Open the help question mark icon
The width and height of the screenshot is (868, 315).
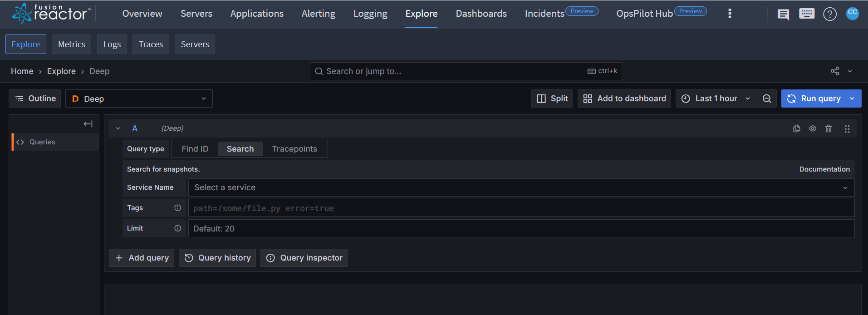830,14
